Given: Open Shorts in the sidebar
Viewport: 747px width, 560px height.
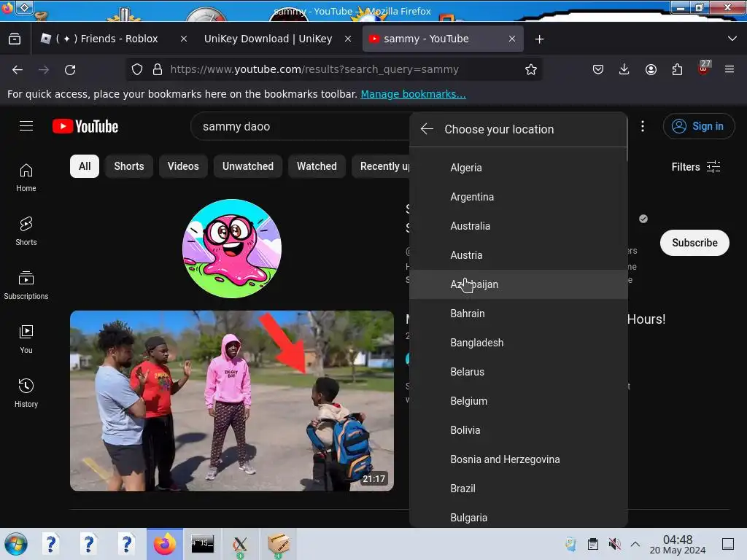Looking at the screenshot, I should pos(26,231).
